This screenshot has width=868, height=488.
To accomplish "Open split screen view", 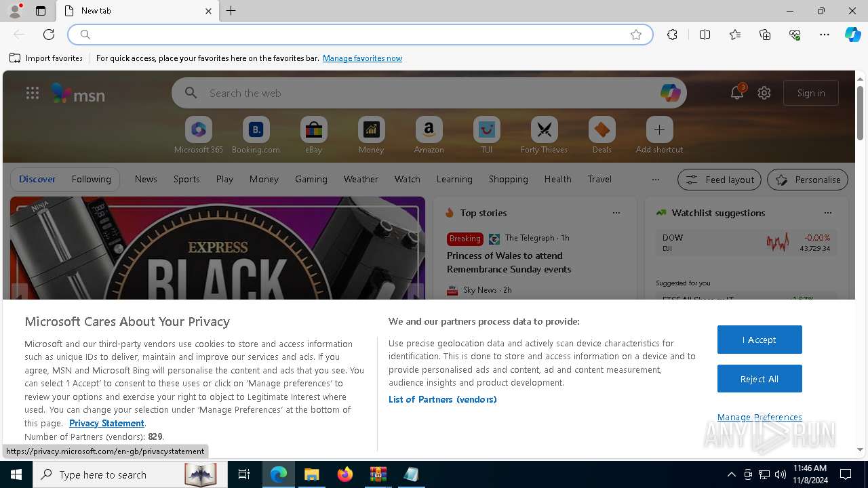I will pyautogui.click(x=705, y=35).
